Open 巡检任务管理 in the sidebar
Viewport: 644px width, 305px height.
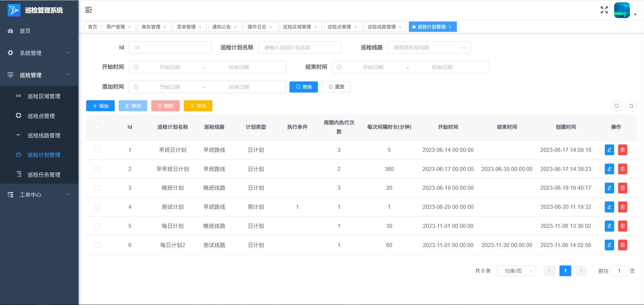pyautogui.click(x=44, y=175)
